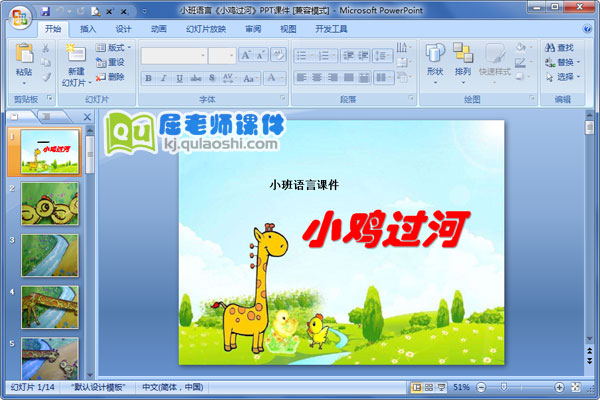Viewport: 600px width, 400px height.
Task: Switch to the Slide Show ribbon tab
Action: (206, 29)
